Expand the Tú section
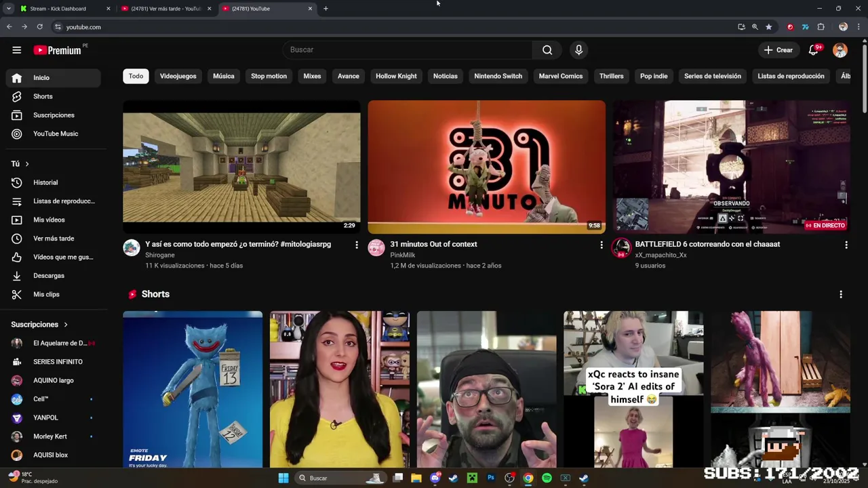This screenshot has width=868, height=488. (x=20, y=164)
